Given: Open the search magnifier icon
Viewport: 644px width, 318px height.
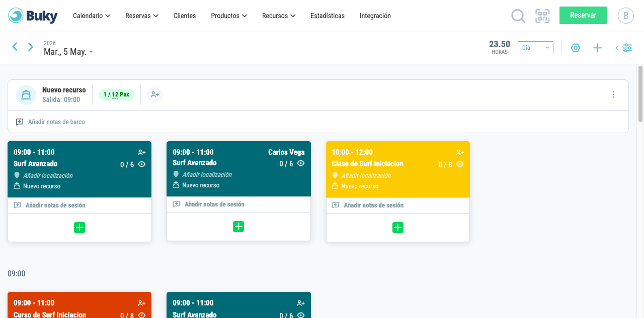Looking at the screenshot, I should [x=518, y=16].
